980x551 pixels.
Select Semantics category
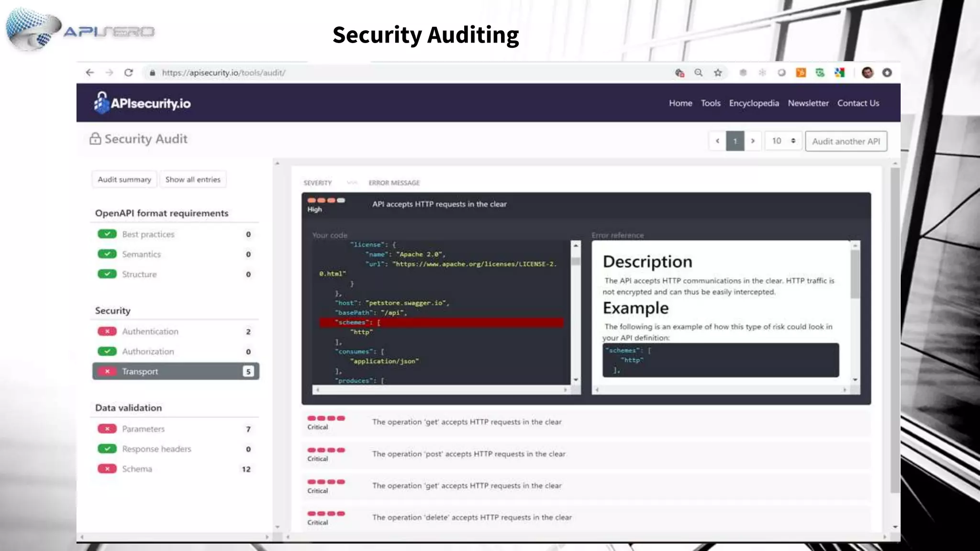click(176, 254)
